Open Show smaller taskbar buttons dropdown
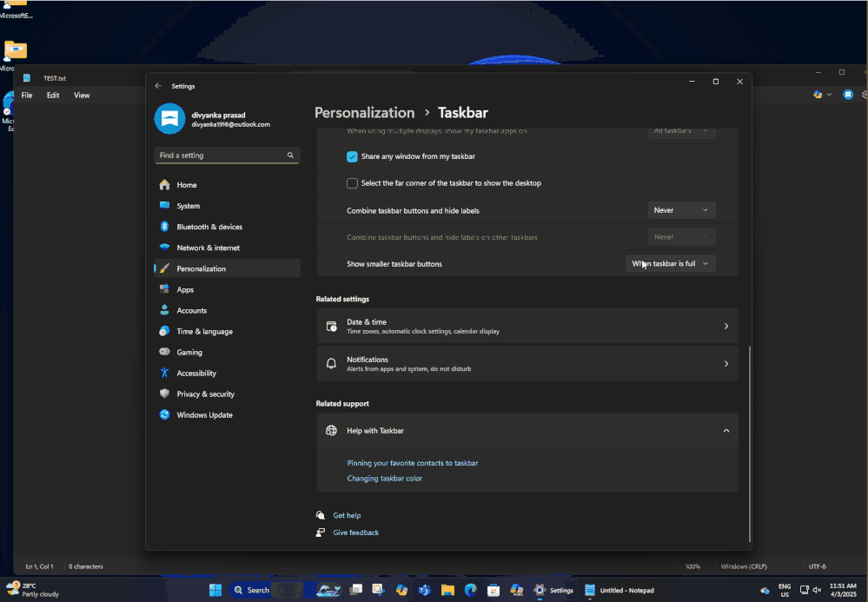The image size is (868, 602). (x=671, y=263)
